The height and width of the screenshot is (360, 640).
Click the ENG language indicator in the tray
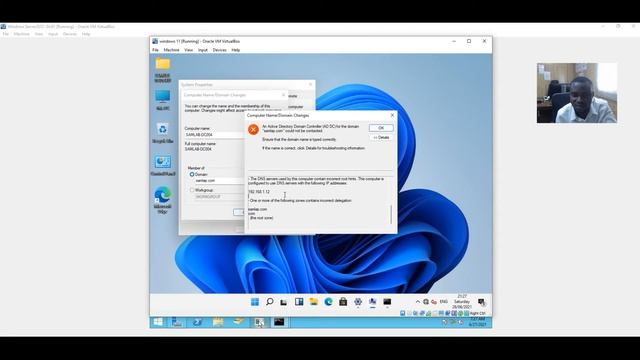(x=444, y=302)
